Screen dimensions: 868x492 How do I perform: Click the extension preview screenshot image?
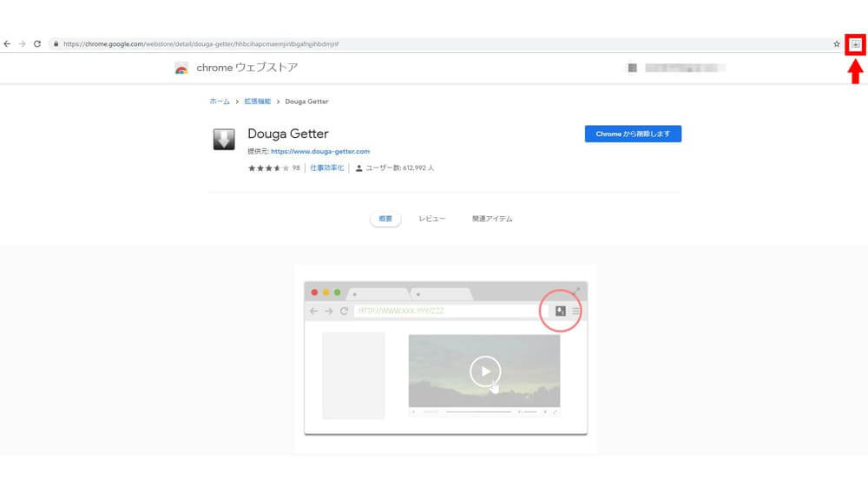pyautogui.click(x=445, y=358)
